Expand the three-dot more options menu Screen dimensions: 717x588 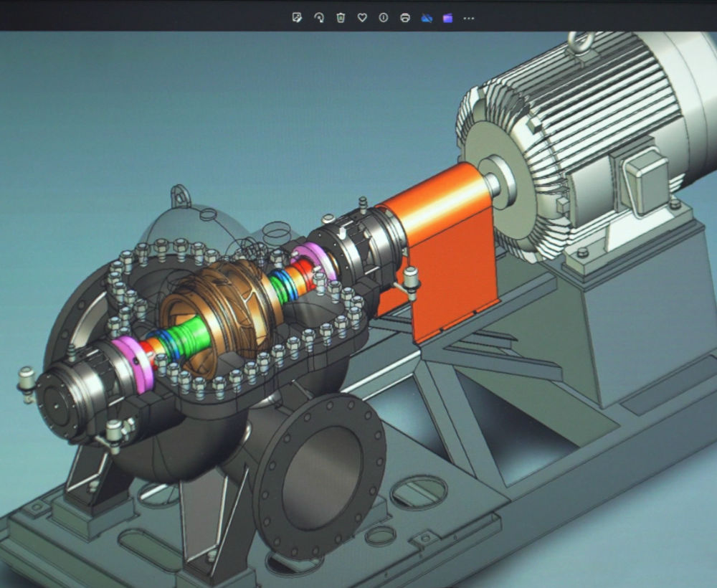(x=469, y=18)
